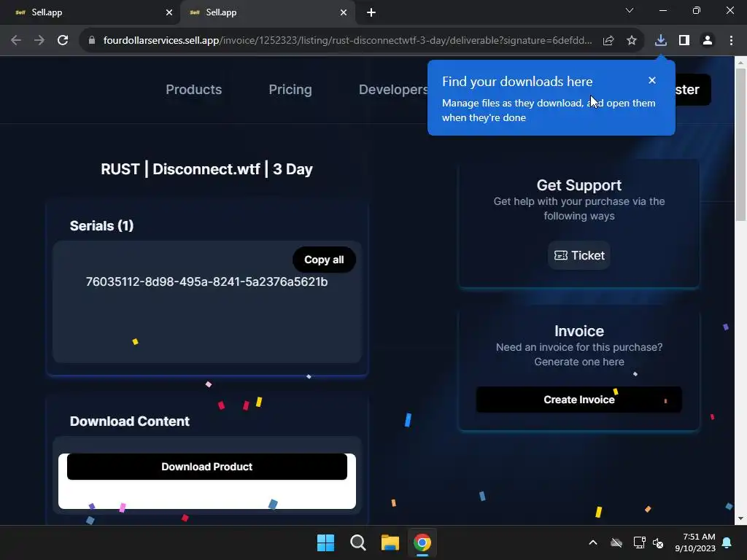Open the Chrome downloads icon
The width and height of the screenshot is (747, 560).
pyautogui.click(x=661, y=41)
